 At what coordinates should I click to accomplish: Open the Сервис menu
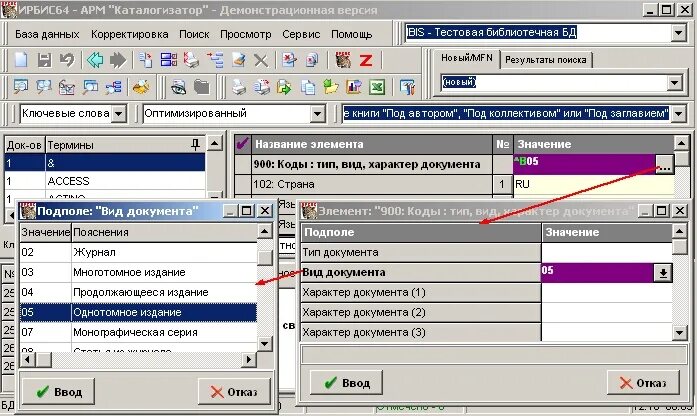coord(301,34)
